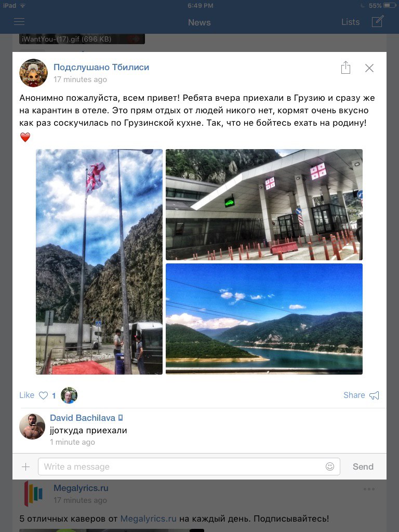Tap the Send button
Image resolution: width=399 pixels, height=532 pixels.
point(363,467)
